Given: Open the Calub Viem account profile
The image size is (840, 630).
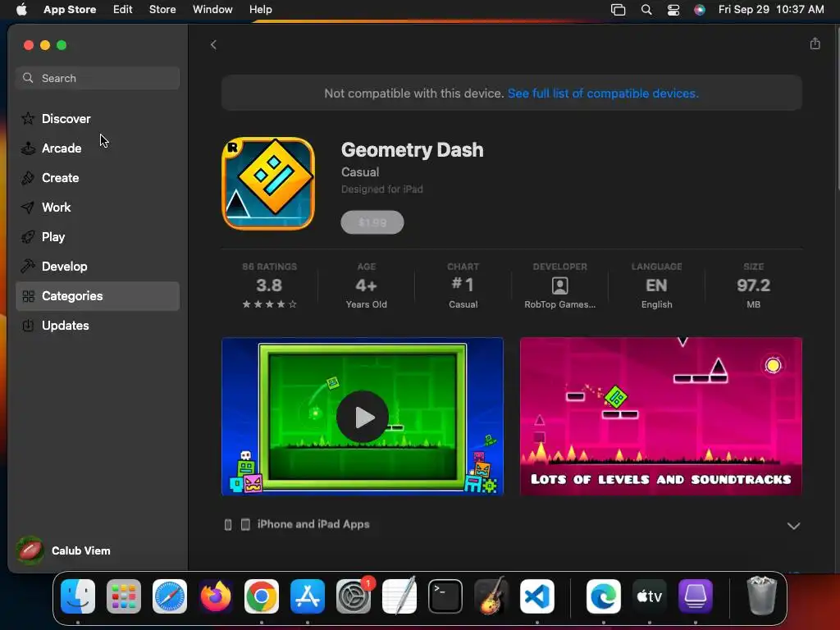Looking at the screenshot, I should click(x=63, y=550).
